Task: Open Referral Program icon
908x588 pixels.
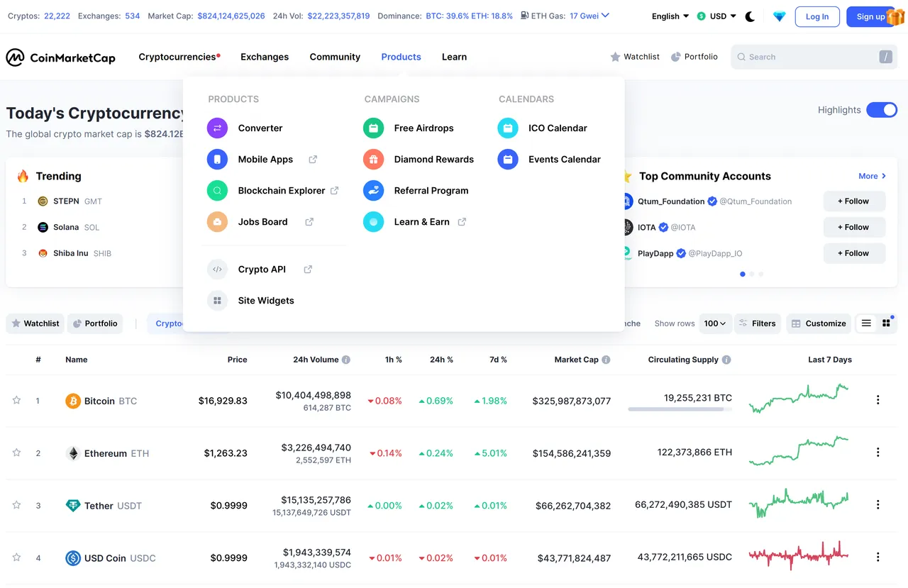Action: [373, 191]
